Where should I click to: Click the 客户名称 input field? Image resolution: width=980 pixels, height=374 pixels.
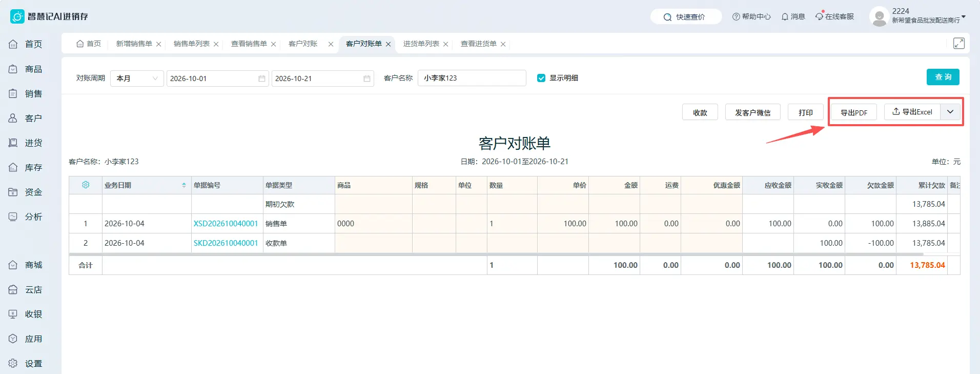click(472, 78)
